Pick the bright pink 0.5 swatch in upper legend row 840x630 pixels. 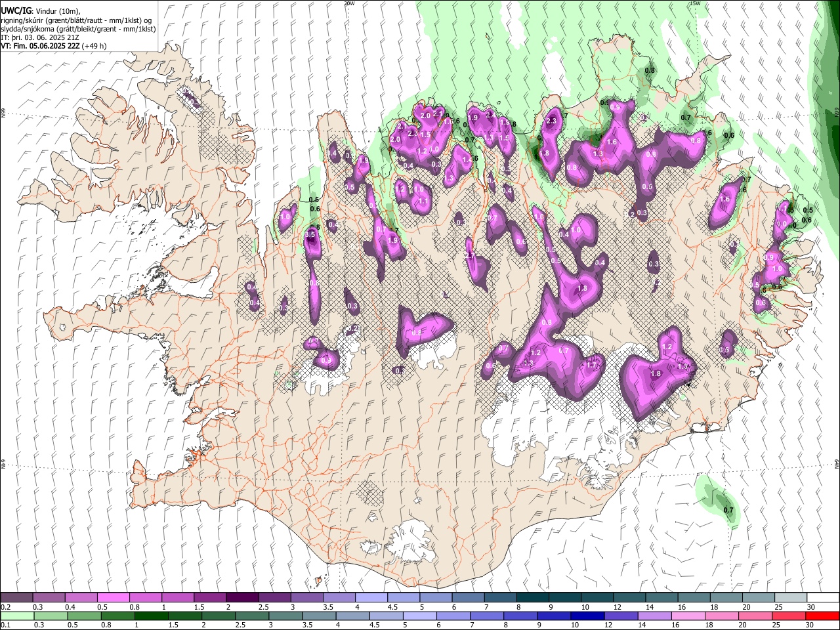pos(114,598)
